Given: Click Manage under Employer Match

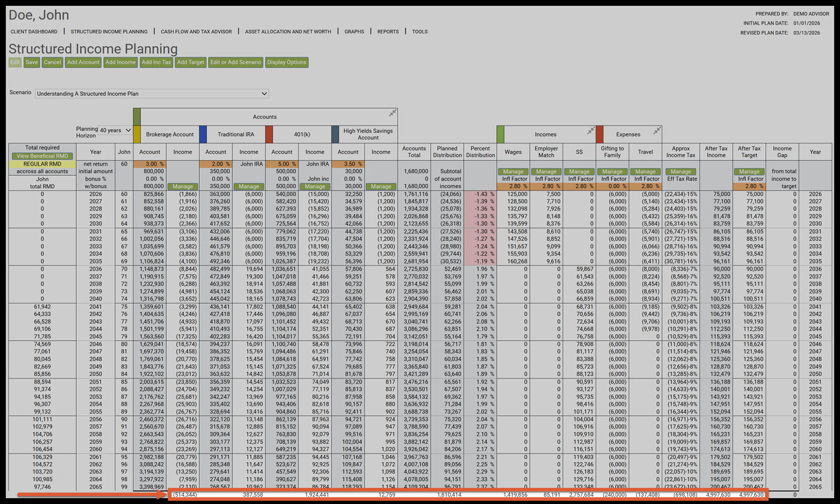Looking at the screenshot, I should (x=547, y=172).
